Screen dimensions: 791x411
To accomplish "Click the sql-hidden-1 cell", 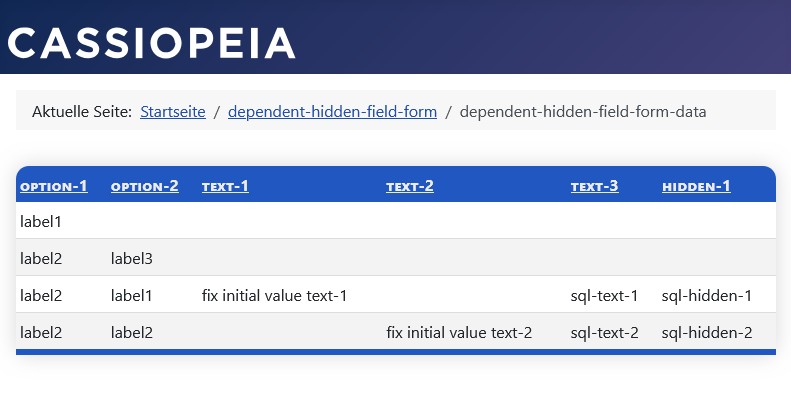I will 707,296.
